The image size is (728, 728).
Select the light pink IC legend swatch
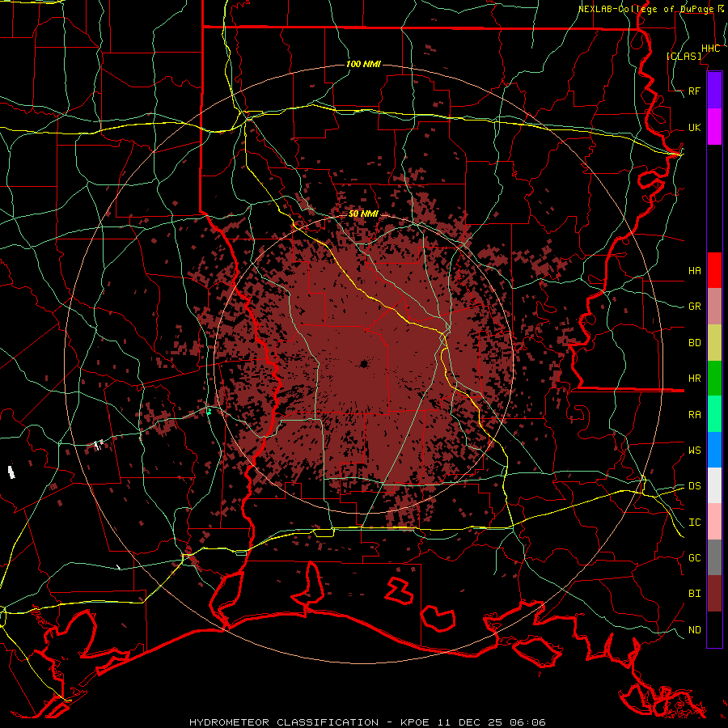click(714, 522)
